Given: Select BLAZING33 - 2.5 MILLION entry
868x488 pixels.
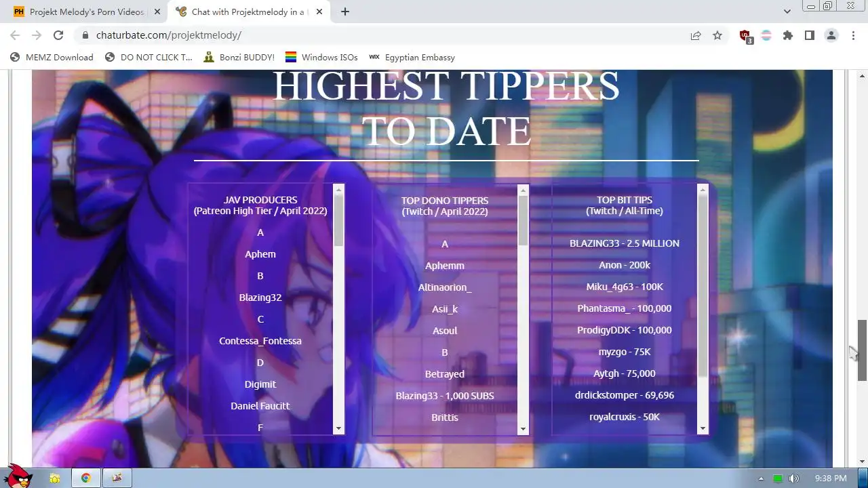Looking at the screenshot, I should (625, 243).
